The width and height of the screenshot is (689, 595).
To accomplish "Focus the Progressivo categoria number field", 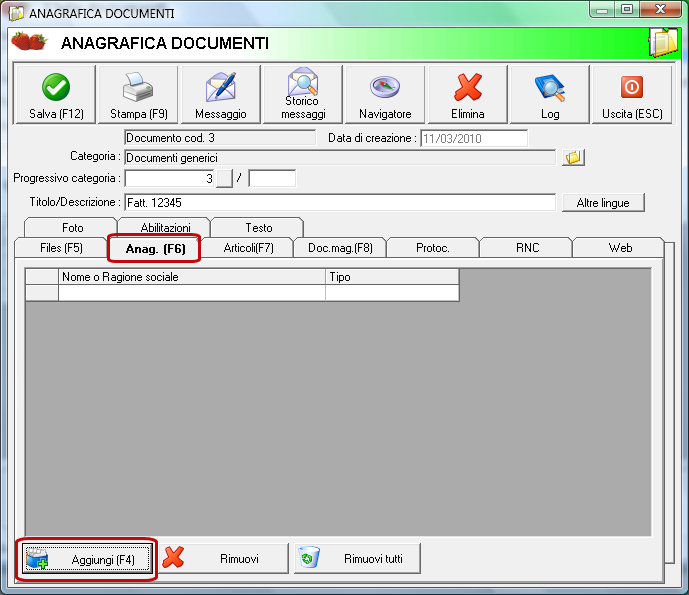I will click(x=170, y=178).
